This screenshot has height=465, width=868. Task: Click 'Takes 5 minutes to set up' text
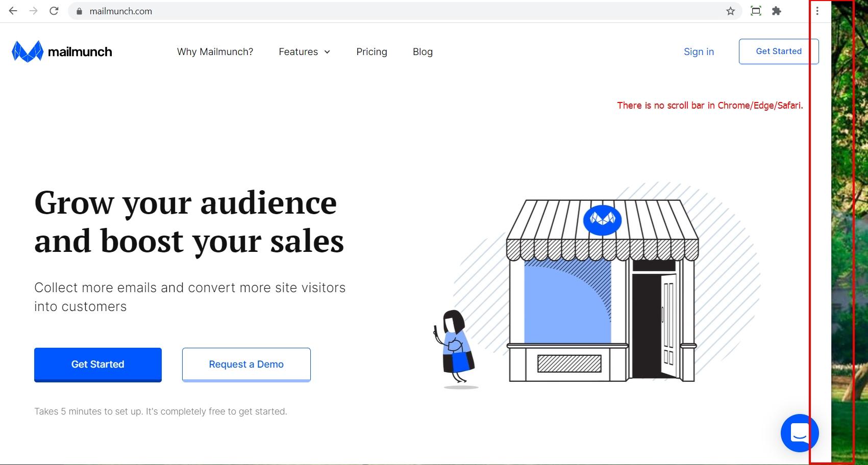click(x=161, y=411)
